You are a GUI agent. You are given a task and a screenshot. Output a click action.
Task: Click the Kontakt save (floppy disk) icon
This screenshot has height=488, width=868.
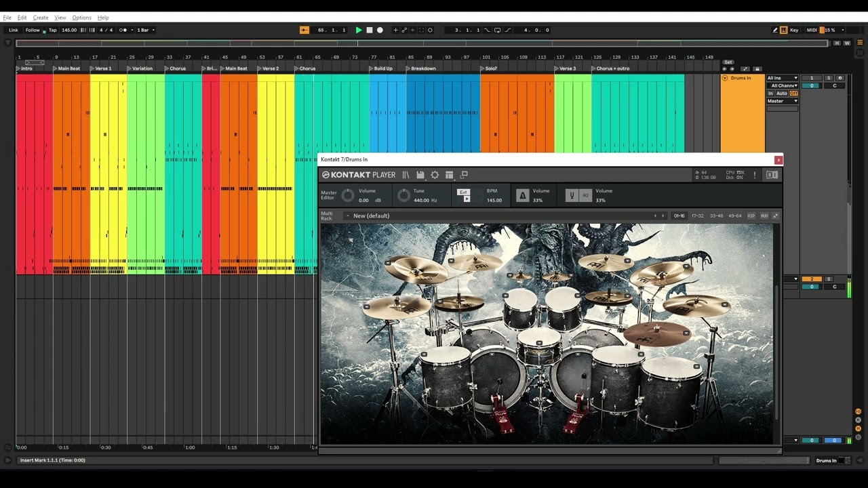click(x=420, y=175)
